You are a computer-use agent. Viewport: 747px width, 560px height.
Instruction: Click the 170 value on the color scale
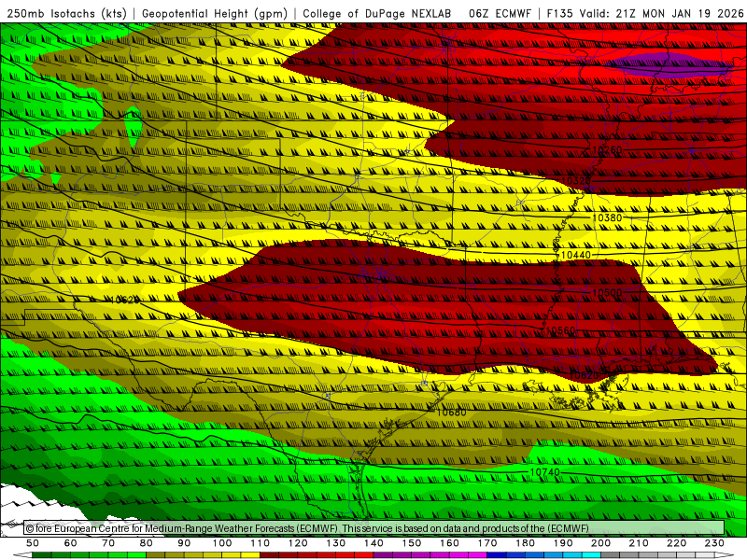click(486, 543)
